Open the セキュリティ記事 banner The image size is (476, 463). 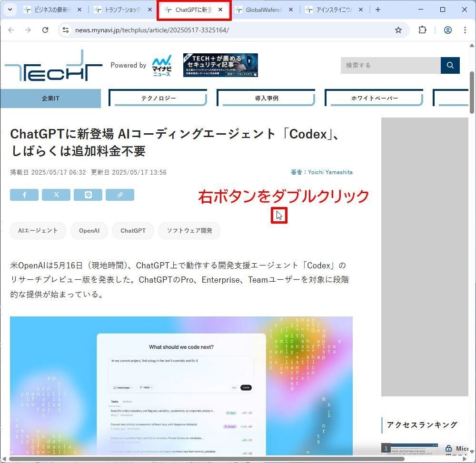(x=220, y=65)
